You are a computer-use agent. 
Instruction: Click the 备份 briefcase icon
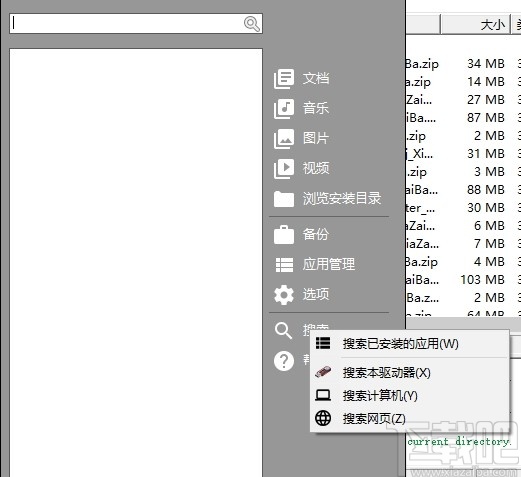coord(284,235)
